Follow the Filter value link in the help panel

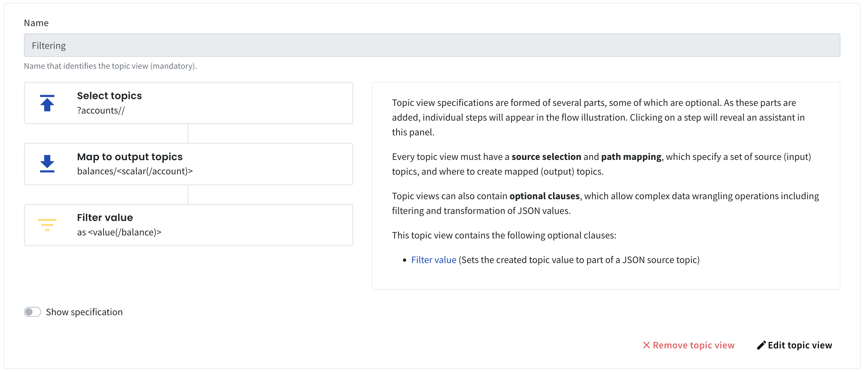[x=434, y=260]
